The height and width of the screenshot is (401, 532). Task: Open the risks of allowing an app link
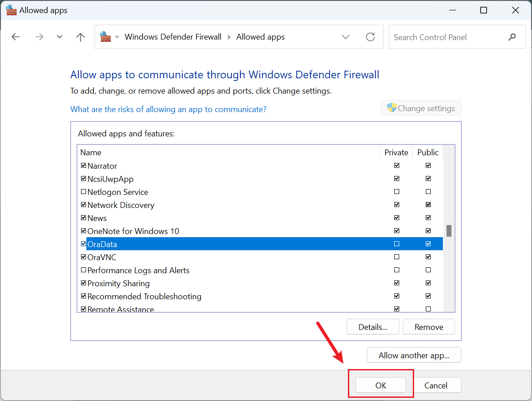[x=168, y=109]
